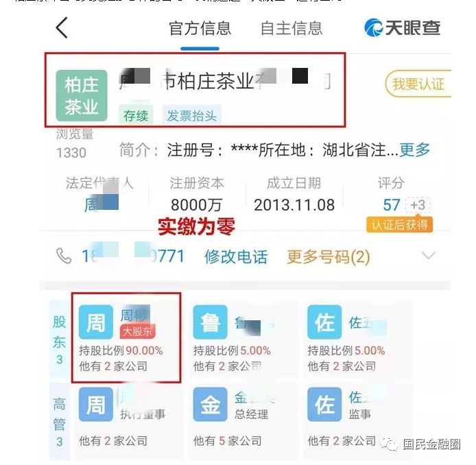Select the 官方信息 tab
The width and height of the screenshot is (476, 465).
pos(200,28)
